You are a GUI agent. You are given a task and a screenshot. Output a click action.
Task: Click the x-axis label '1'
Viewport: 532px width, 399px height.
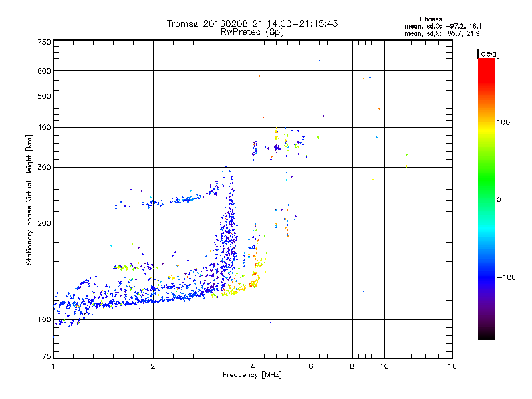pyautogui.click(x=53, y=366)
